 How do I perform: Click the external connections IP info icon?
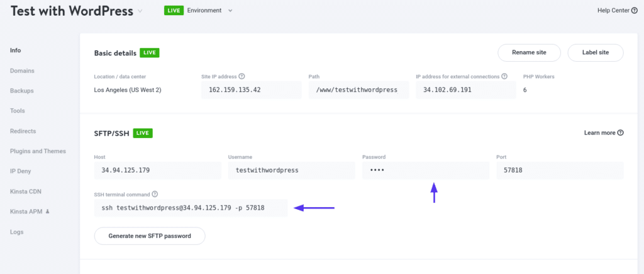504,76
